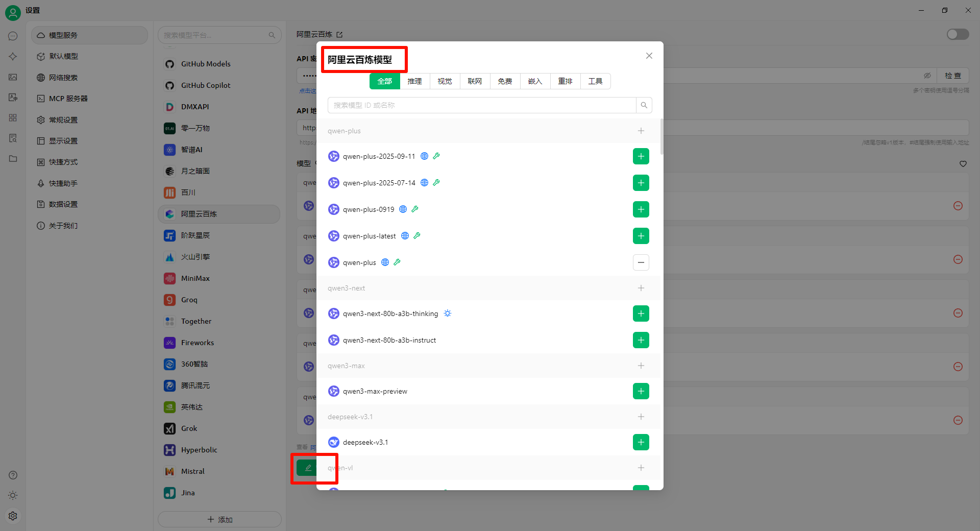Select Groq provider

(x=219, y=300)
